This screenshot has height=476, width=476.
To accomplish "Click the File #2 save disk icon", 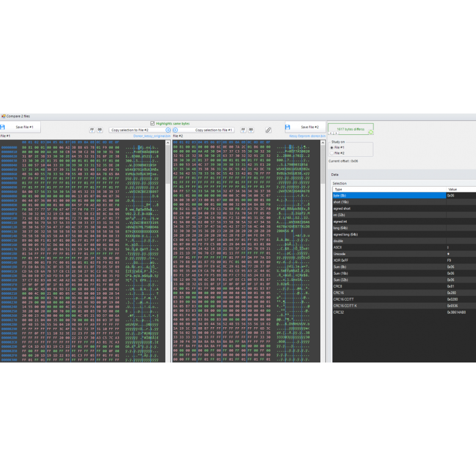I will pos(287,127).
